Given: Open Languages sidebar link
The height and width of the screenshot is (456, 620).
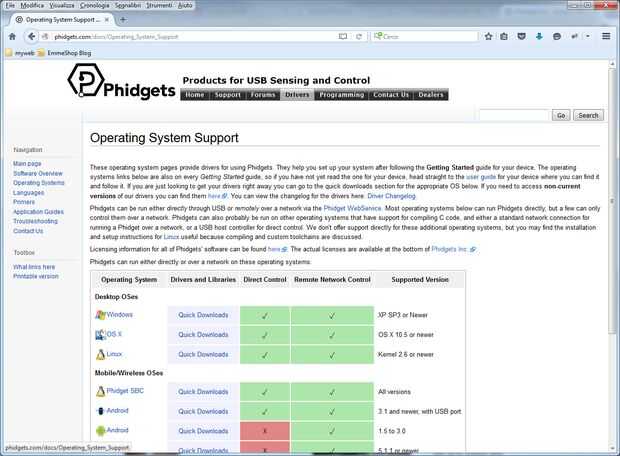Looking at the screenshot, I should click(28, 193).
